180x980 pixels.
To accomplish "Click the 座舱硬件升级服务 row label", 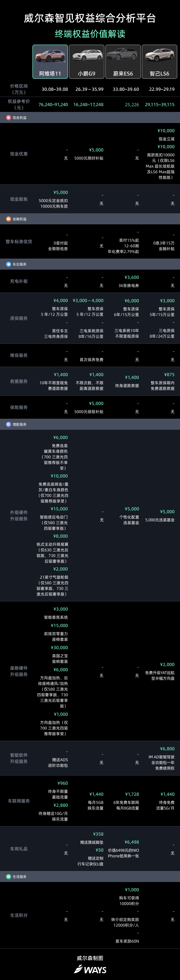I will tap(19, 671).
